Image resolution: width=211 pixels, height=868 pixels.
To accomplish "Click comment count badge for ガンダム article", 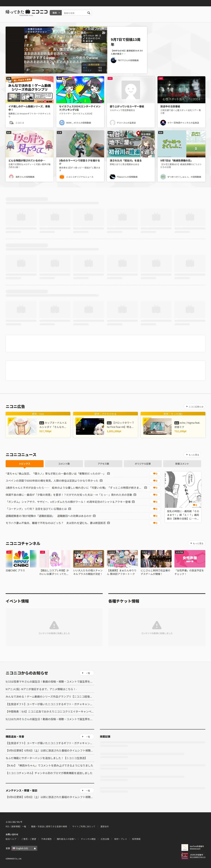I will click(x=155, y=502).
